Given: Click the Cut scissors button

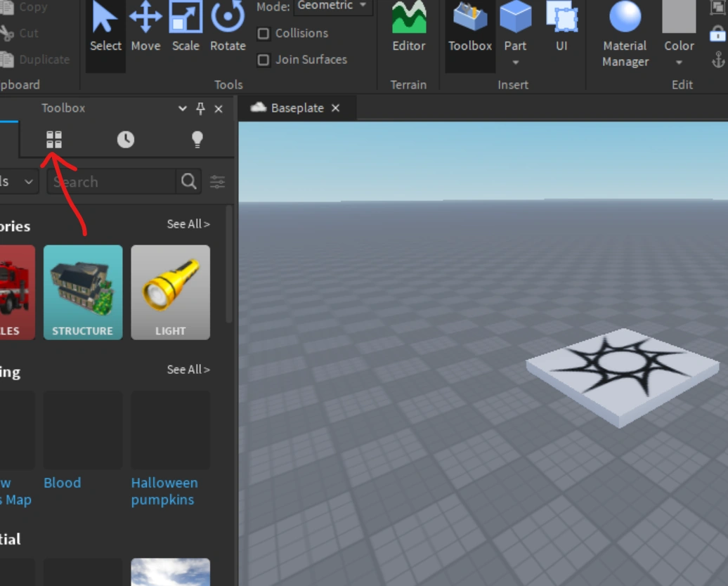Looking at the screenshot, I should (x=20, y=34).
